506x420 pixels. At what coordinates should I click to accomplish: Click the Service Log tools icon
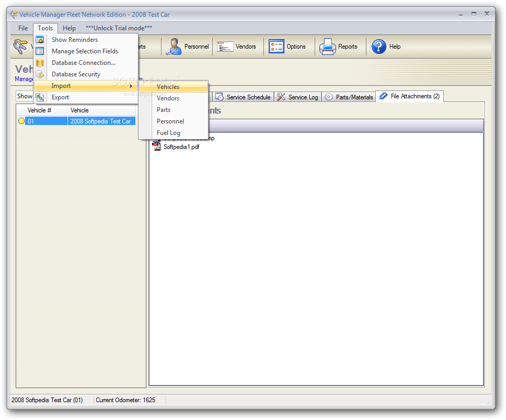click(281, 97)
